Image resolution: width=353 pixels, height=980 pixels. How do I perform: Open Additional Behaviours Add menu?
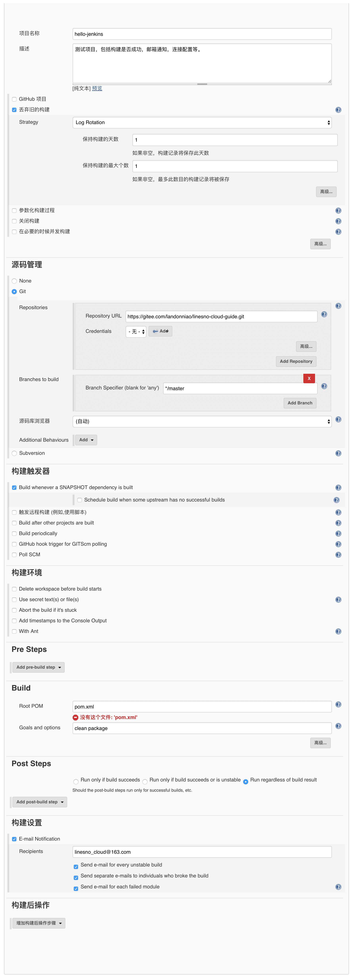pos(86,440)
